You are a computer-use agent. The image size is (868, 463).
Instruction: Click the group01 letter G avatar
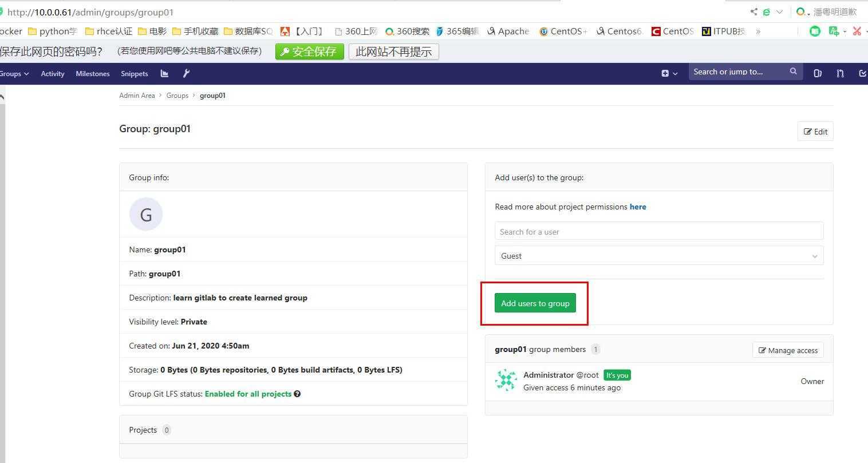pos(146,215)
